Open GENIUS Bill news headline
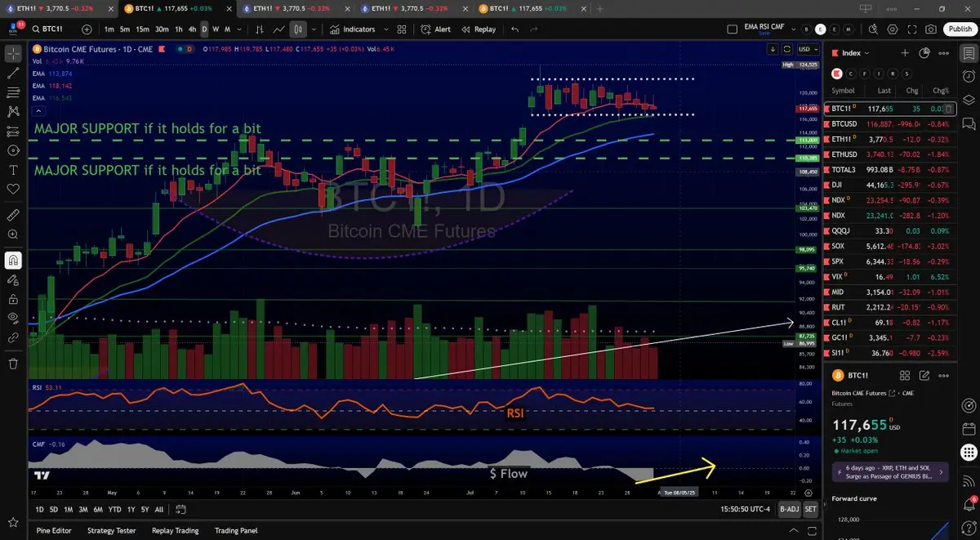The width and height of the screenshot is (980, 540). pyautogui.click(x=891, y=471)
